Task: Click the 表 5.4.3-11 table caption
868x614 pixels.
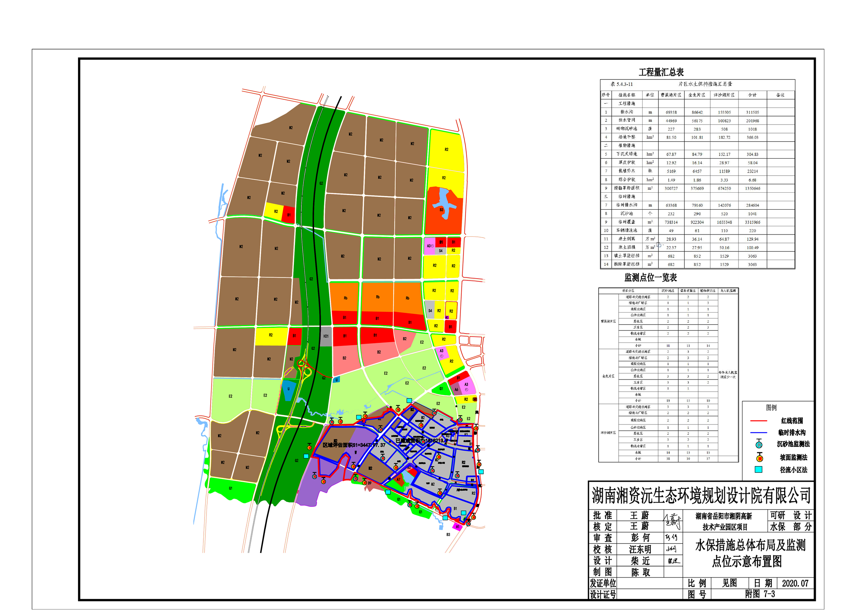Action: 621,84
